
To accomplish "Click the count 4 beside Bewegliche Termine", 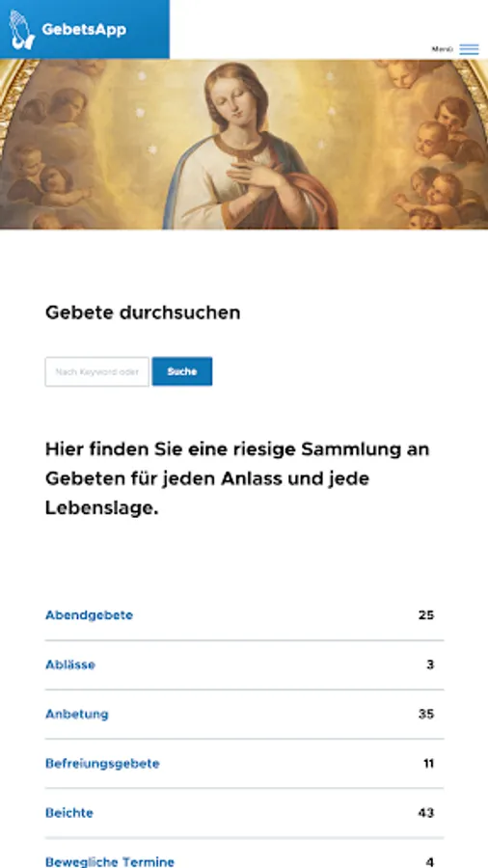I will pyautogui.click(x=430, y=861).
